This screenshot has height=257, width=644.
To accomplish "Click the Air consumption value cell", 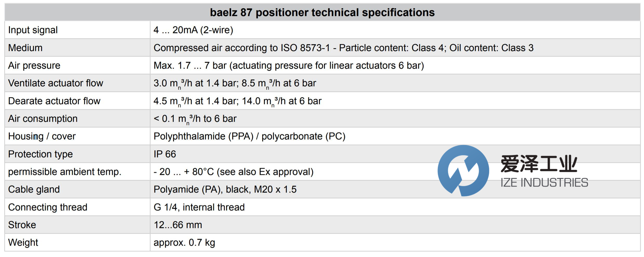I will (195, 119).
